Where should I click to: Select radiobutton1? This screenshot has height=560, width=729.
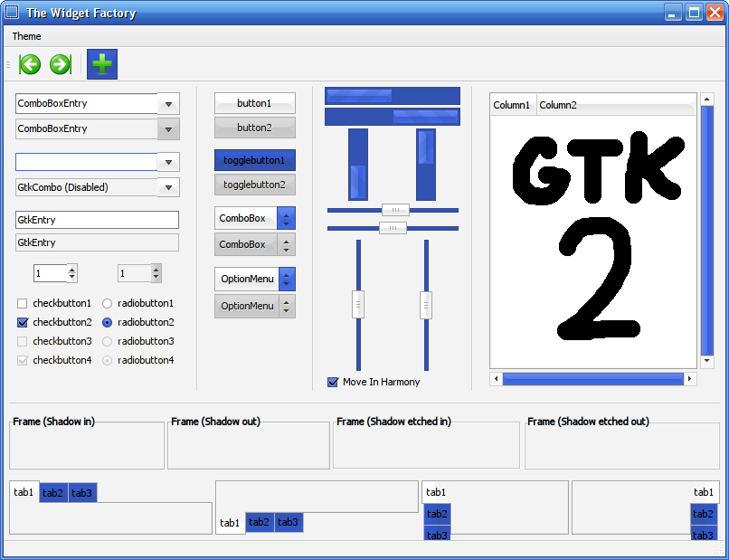point(107,304)
